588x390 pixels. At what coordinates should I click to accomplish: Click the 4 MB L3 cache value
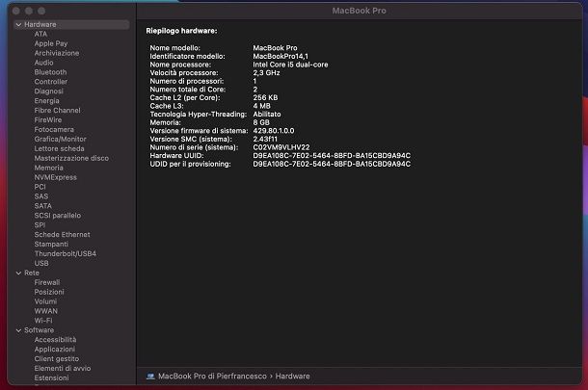point(261,106)
